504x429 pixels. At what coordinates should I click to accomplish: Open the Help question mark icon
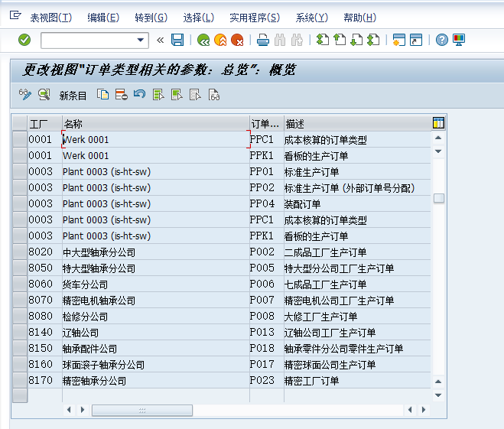click(441, 40)
